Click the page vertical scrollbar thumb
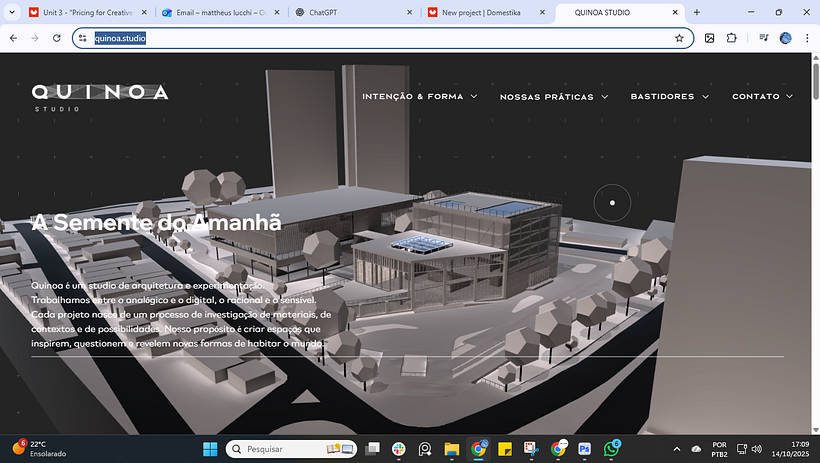The width and height of the screenshot is (820, 463). 815,80
